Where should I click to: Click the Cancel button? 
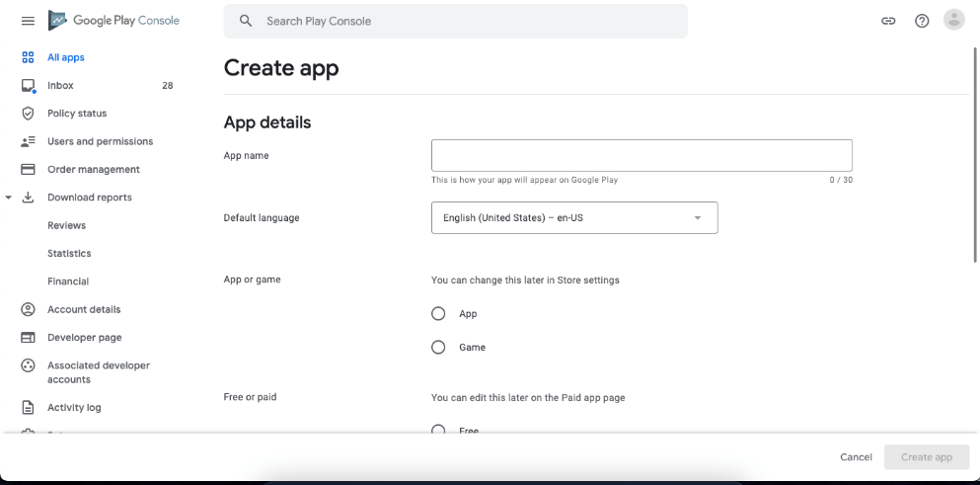[x=856, y=457]
